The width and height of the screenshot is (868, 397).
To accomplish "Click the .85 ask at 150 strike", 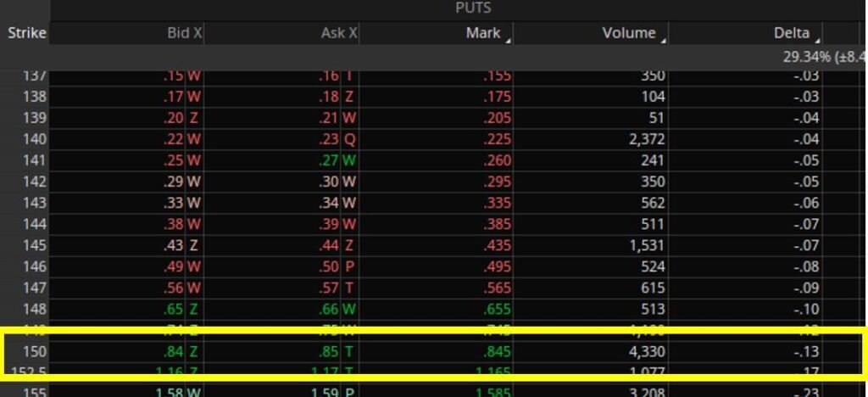I will pos(328,351).
